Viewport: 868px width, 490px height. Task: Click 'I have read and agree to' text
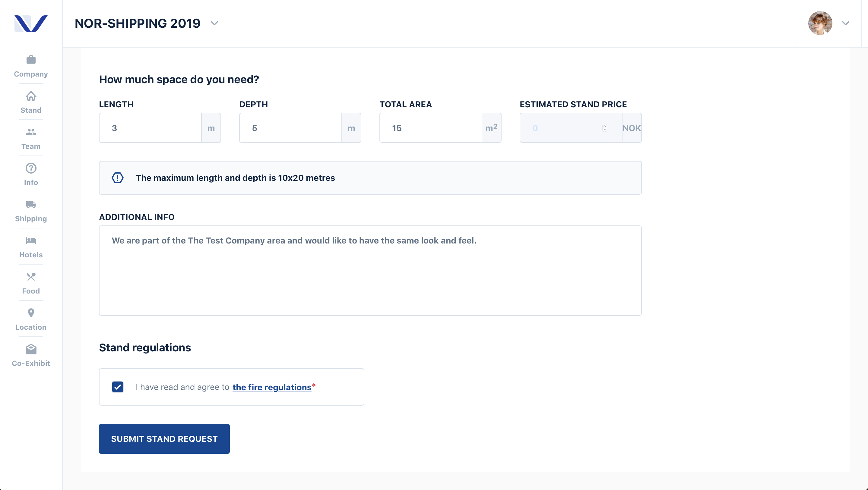(x=182, y=387)
